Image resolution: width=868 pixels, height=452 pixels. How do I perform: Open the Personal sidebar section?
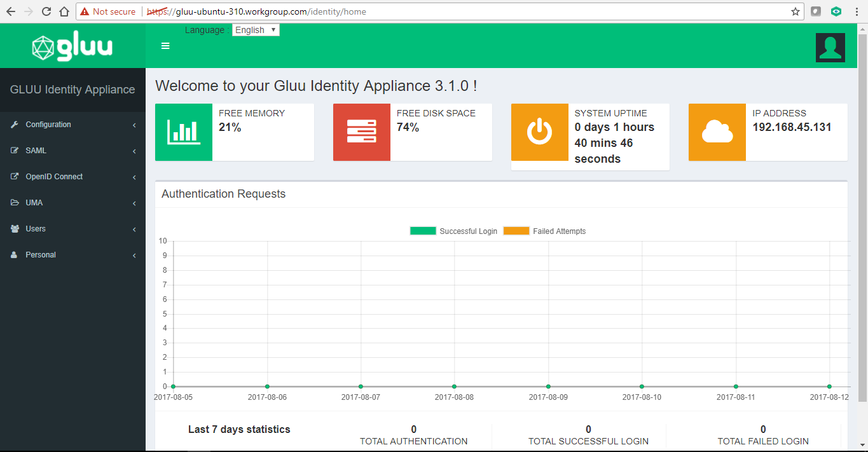tap(72, 255)
